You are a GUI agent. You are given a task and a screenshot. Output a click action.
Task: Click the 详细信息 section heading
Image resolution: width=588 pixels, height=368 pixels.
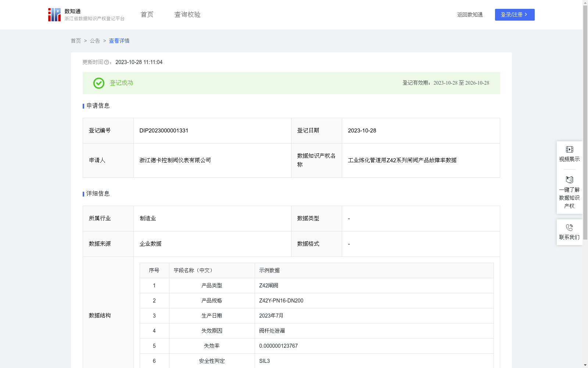98,194
